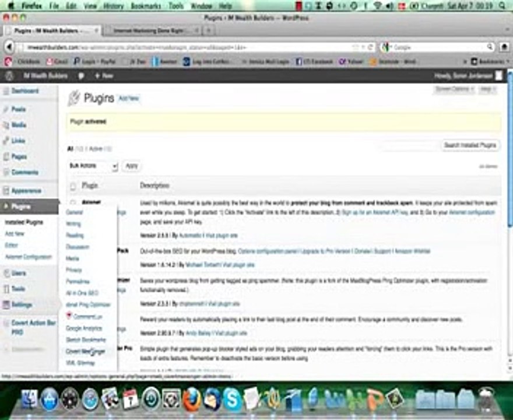Open a new browser tab

point(209,30)
